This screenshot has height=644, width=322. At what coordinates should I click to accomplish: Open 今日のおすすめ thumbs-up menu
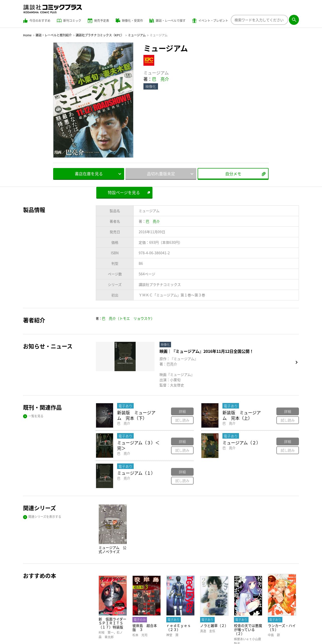point(25,21)
